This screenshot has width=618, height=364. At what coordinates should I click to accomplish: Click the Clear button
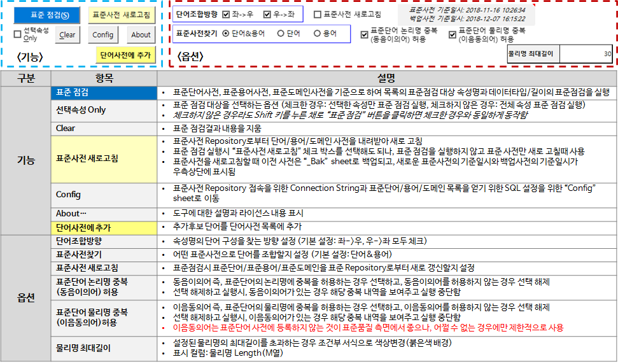[x=67, y=34]
